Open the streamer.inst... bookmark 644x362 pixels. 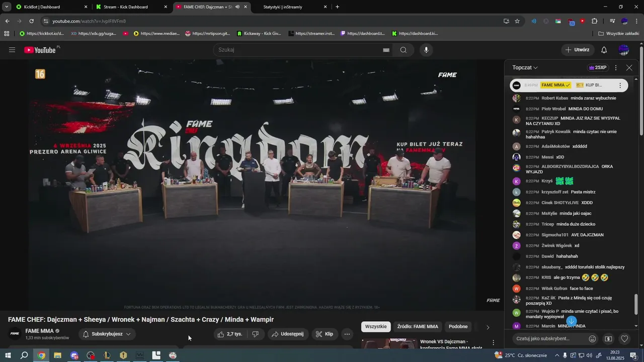pyautogui.click(x=311, y=34)
